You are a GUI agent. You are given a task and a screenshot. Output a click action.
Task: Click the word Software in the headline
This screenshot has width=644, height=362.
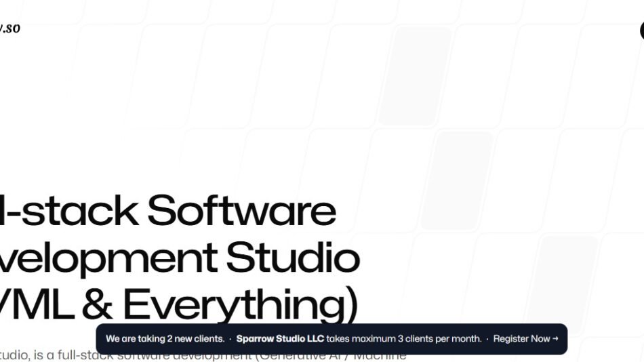pyautogui.click(x=241, y=210)
